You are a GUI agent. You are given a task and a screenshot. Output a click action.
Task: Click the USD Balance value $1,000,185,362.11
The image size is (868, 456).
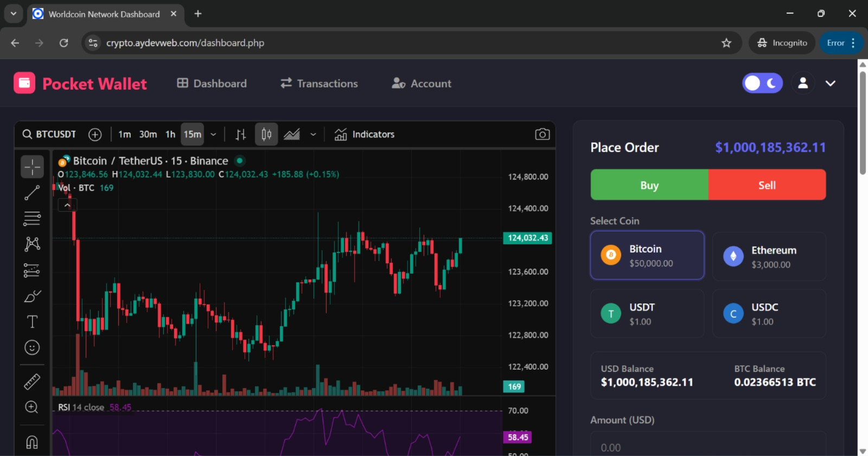point(647,382)
